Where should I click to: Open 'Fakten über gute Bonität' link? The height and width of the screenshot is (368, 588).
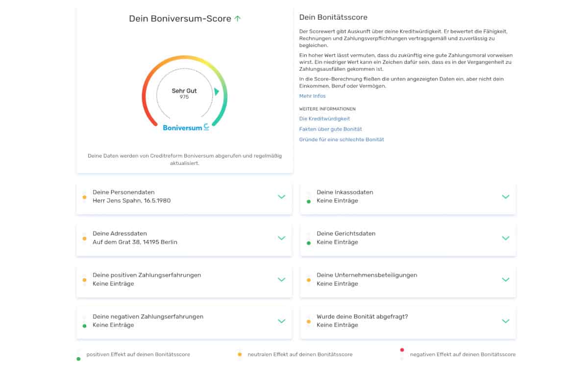pos(331,129)
